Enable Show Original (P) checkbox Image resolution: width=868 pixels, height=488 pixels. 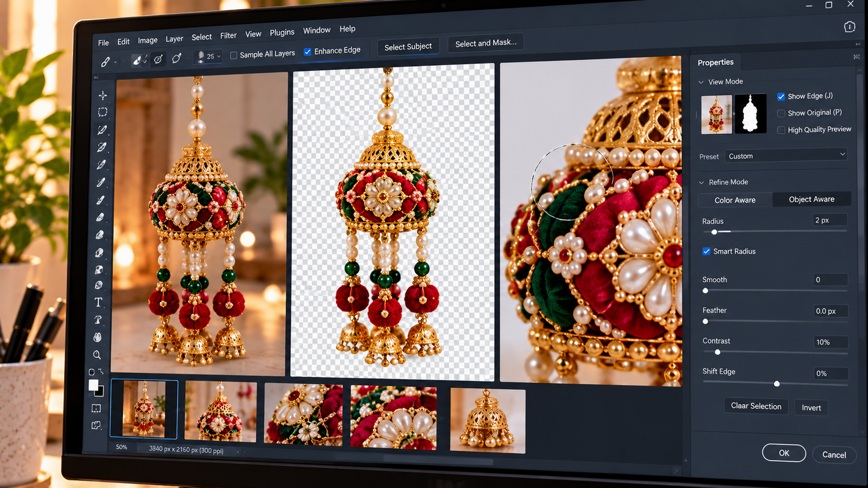781,113
